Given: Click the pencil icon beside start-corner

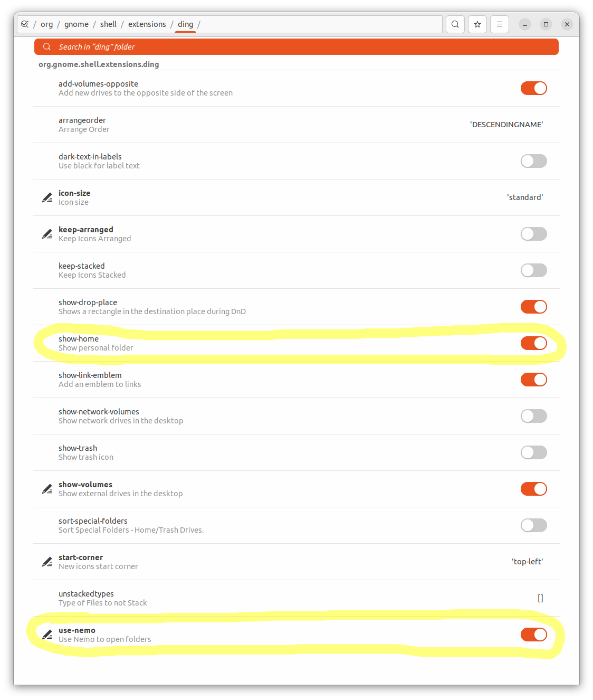Looking at the screenshot, I should tap(47, 562).
